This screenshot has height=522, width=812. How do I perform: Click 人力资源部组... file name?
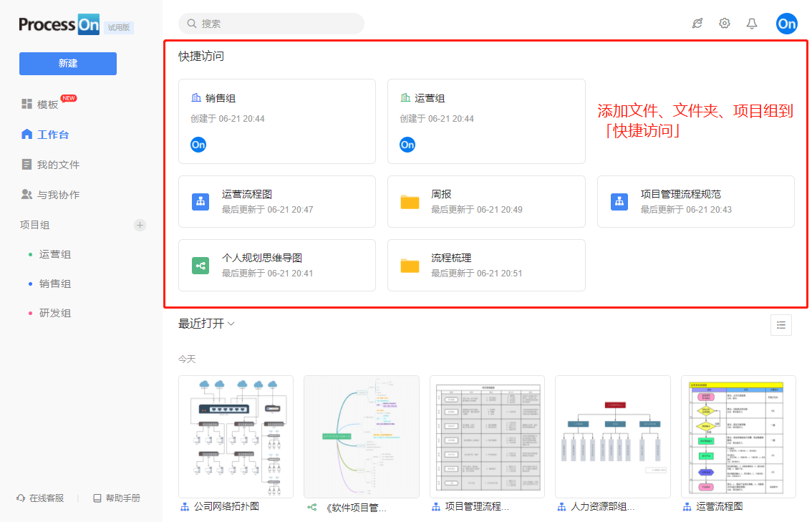pyautogui.click(x=602, y=506)
